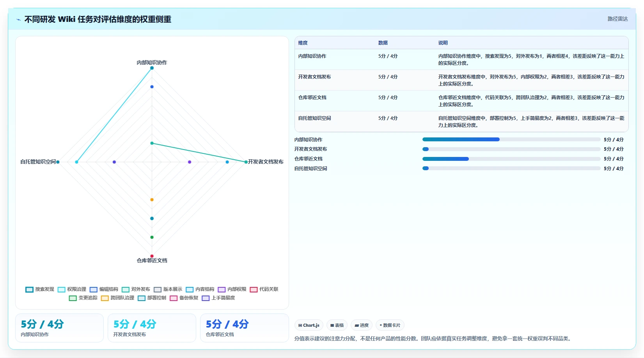
Task: Toggle the 内容结构 legend series
Action: click(x=200, y=289)
